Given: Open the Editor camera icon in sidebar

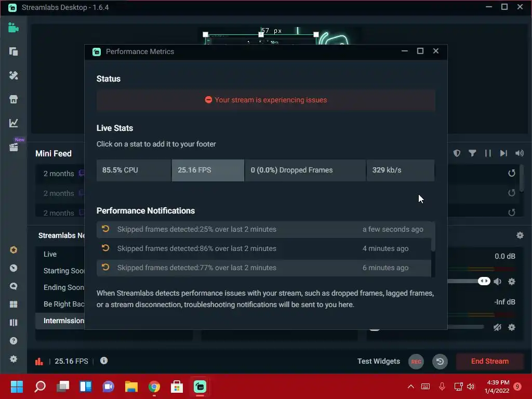Looking at the screenshot, I should pyautogui.click(x=13, y=28).
